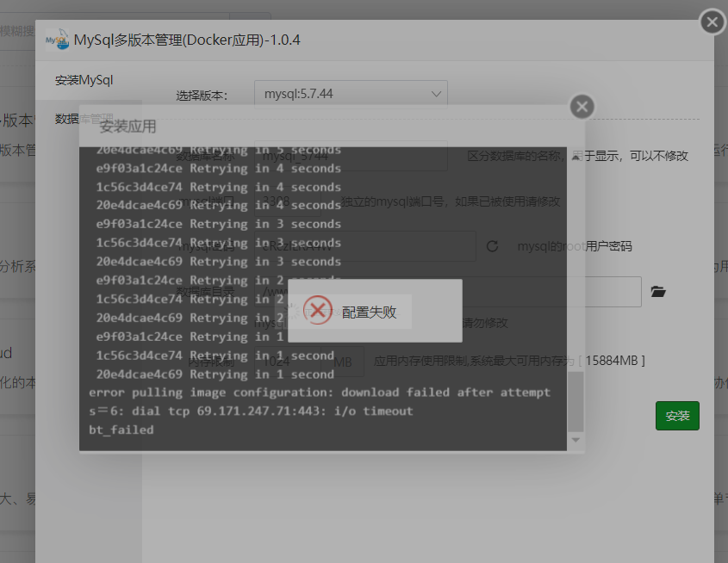Click '20e4dcae4c69 Retrying in 1 second' log line

[215, 374]
